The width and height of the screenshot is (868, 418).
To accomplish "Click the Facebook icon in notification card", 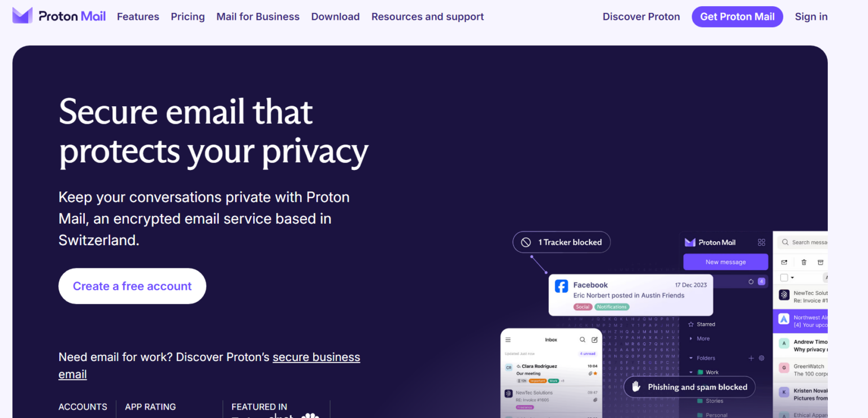I will point(561,286).
